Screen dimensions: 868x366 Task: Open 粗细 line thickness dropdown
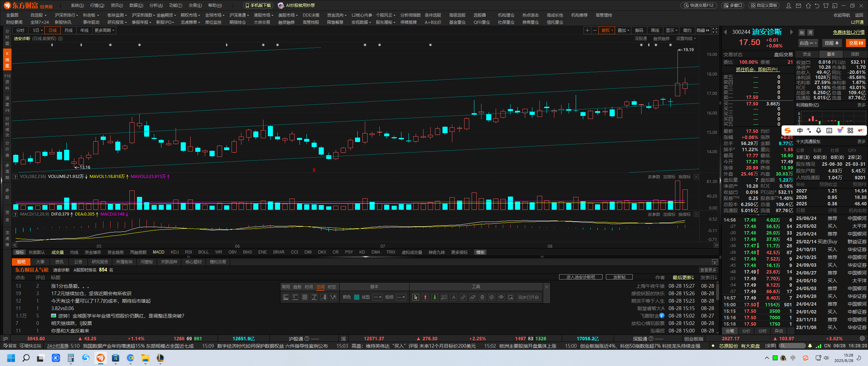tap(401, 297)
